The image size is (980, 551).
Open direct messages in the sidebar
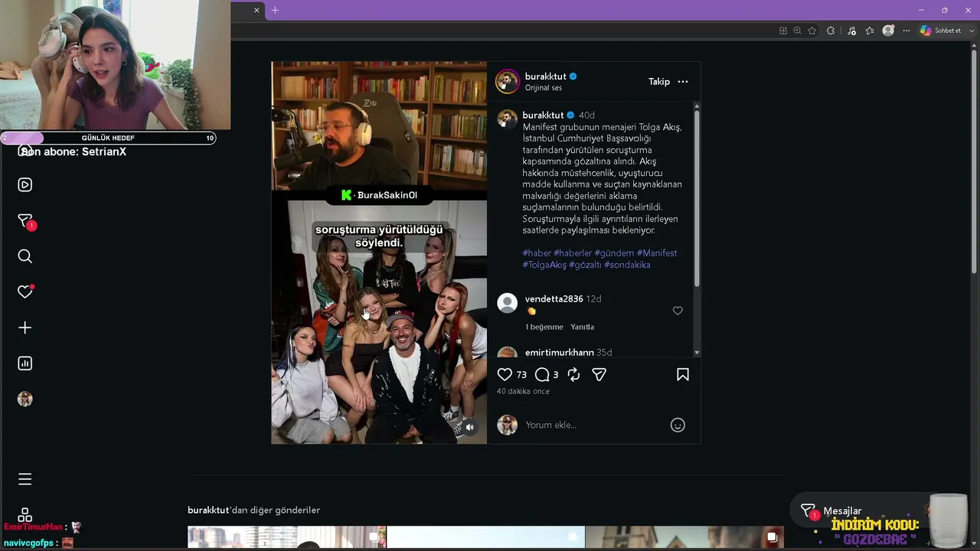pyautogui.click(x=25, y=220)
